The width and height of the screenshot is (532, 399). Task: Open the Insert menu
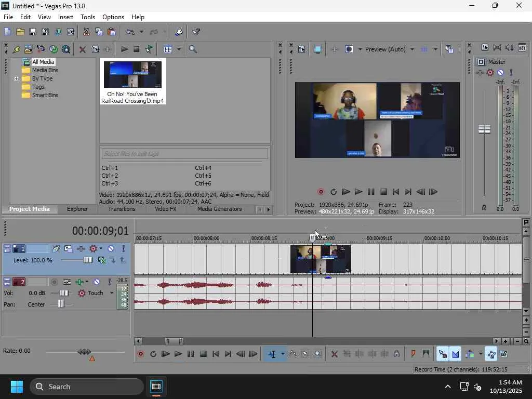pos(65,17)
